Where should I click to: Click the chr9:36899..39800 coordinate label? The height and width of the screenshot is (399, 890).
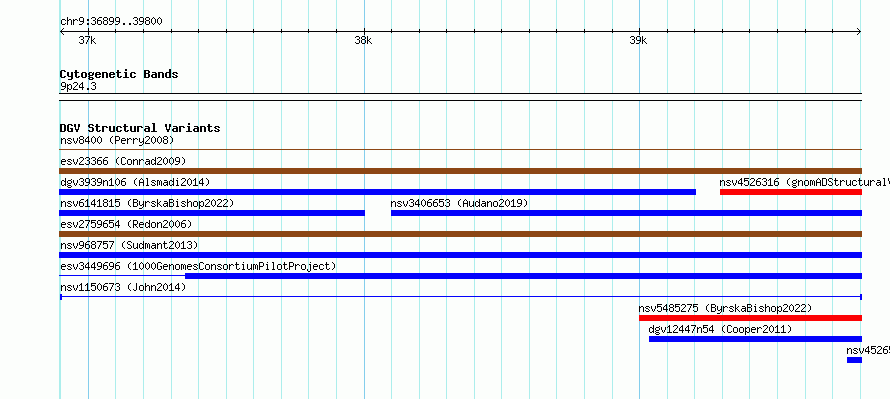coord(111,22)
